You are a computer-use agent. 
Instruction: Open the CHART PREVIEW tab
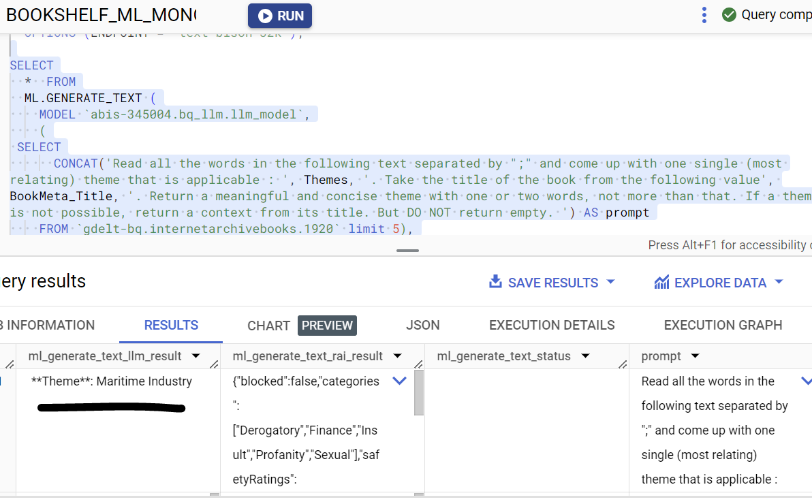pyautogui.click(x=301, y=326)
